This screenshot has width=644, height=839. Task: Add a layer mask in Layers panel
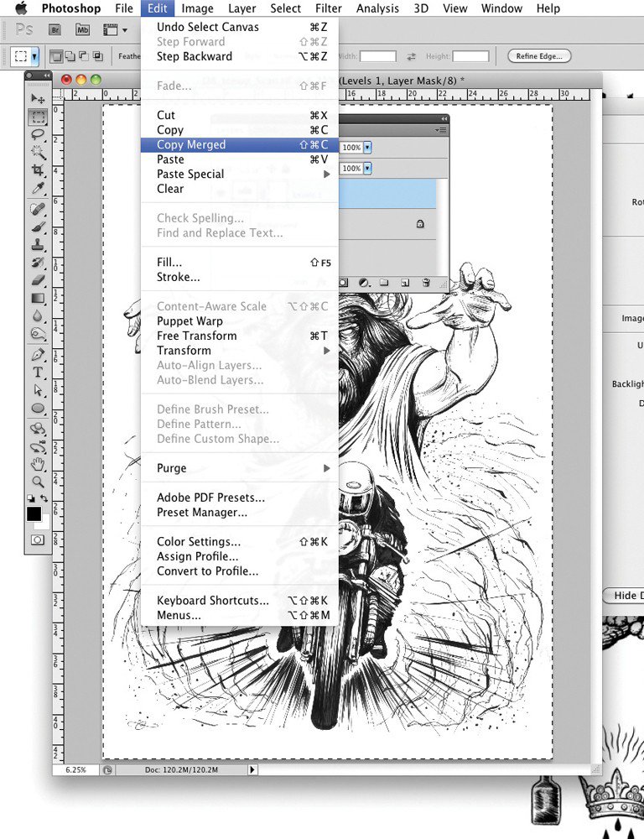tap(344, 283)
